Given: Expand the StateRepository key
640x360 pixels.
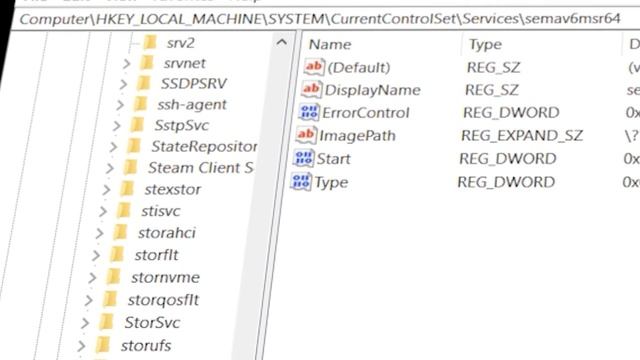Looking at the screenshot, I should pos(113,147).
